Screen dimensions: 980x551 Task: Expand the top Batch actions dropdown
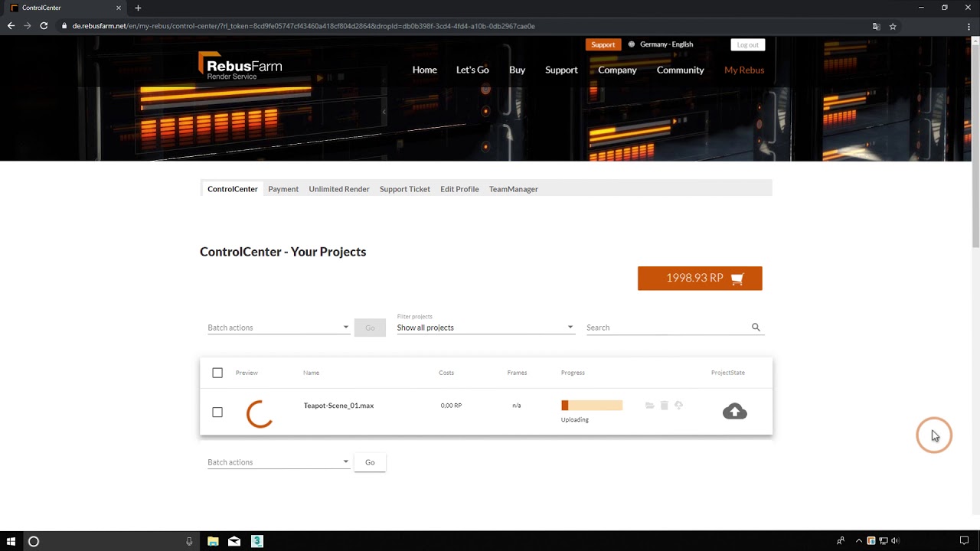pos(279,328)
